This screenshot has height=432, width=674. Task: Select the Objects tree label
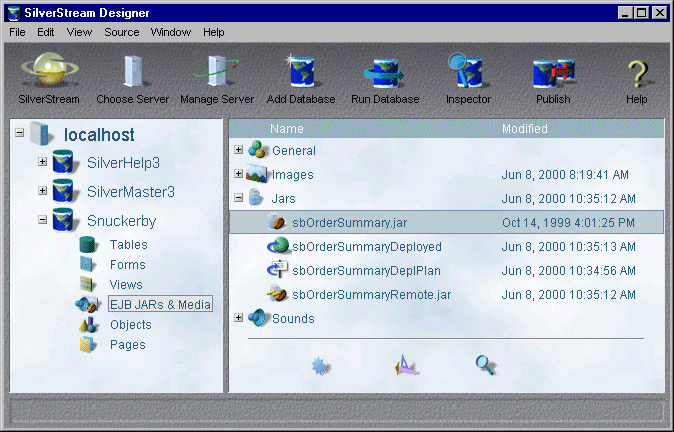pyautogui.click(x=131, y=325)
